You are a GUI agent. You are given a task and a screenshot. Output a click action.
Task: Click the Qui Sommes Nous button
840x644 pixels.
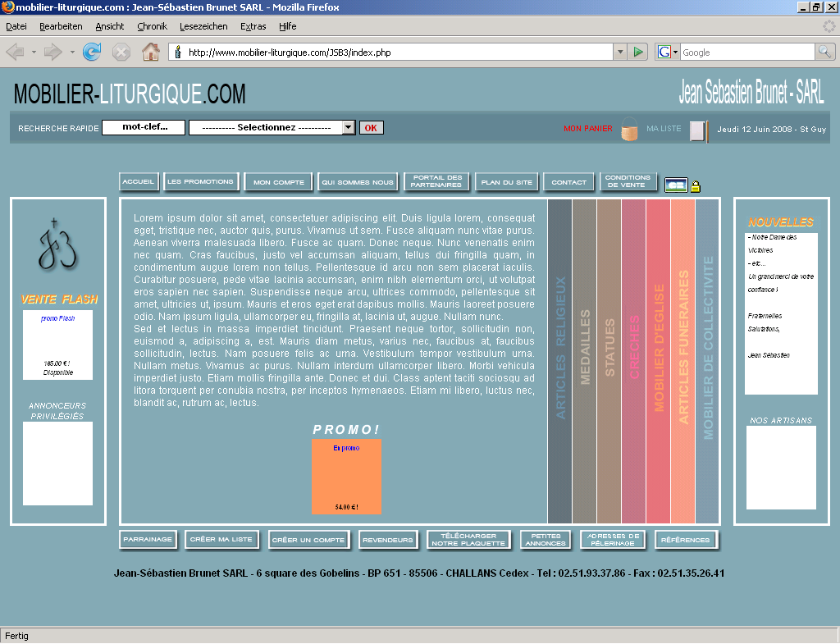point(358,182)
